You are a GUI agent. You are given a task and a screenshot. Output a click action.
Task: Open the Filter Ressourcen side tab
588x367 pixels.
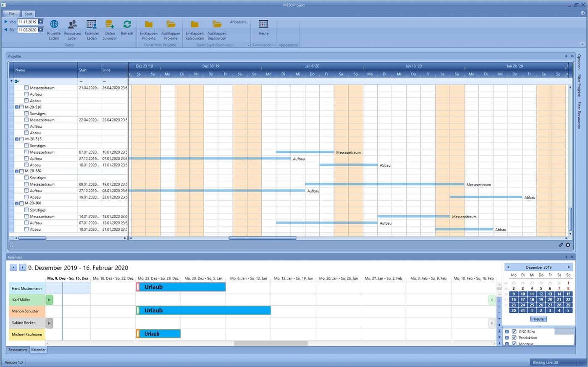[x=579, y=115]
